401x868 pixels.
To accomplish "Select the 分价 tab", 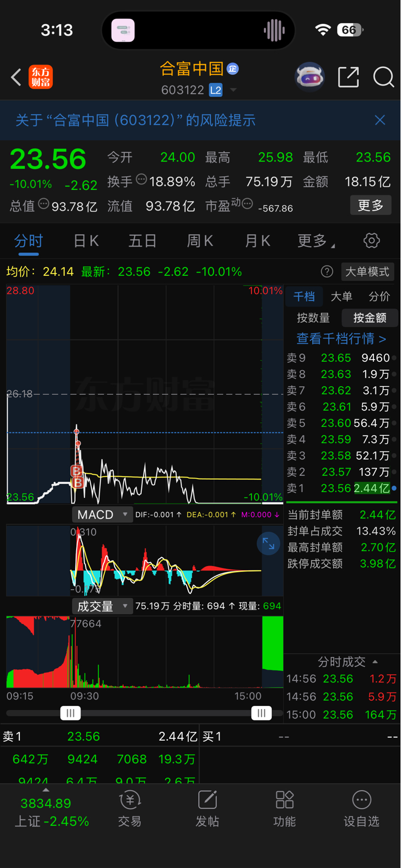I will click(x=379, y=297).
